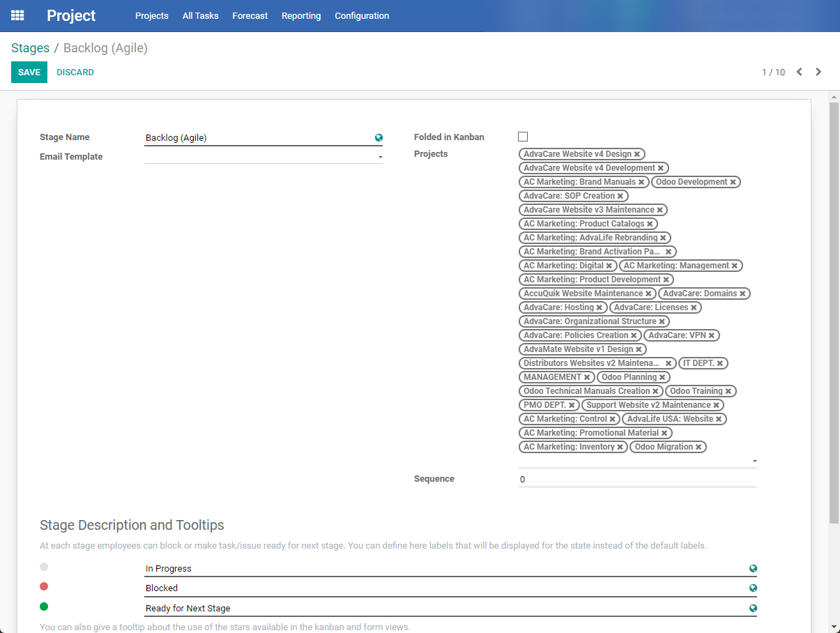Remove Support Website v2 Maintenance tag
Image resolution: width=840 pixels, height=633 pixels.
click(x=716, y=405)
